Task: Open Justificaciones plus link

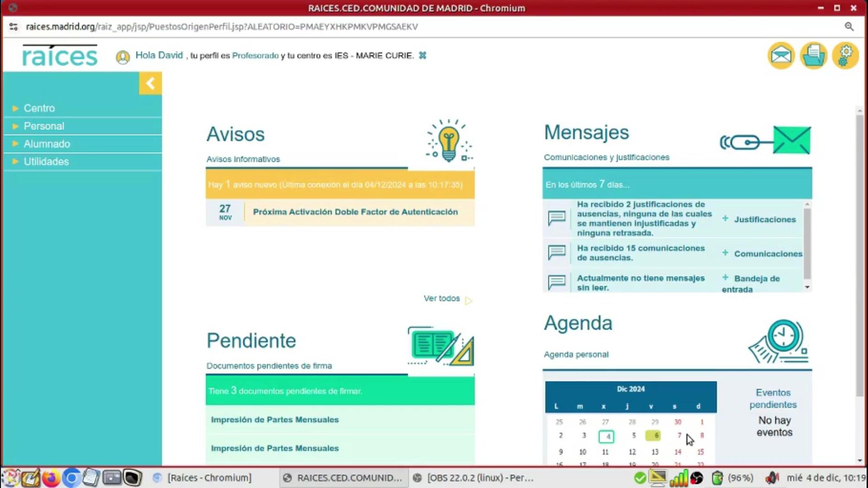Action: click(x=764, y=220)
